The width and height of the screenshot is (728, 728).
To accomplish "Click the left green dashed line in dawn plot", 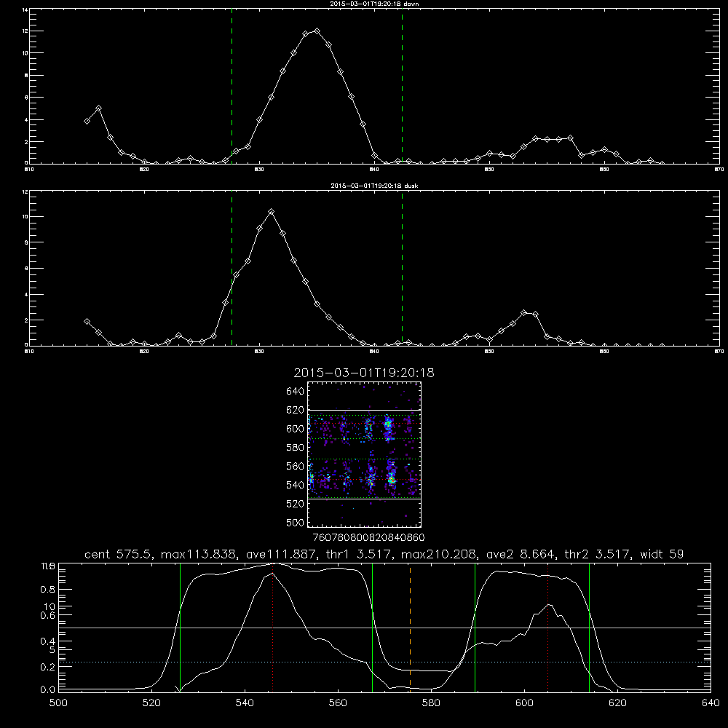I will pyautogui.click(x=232, y=86).
